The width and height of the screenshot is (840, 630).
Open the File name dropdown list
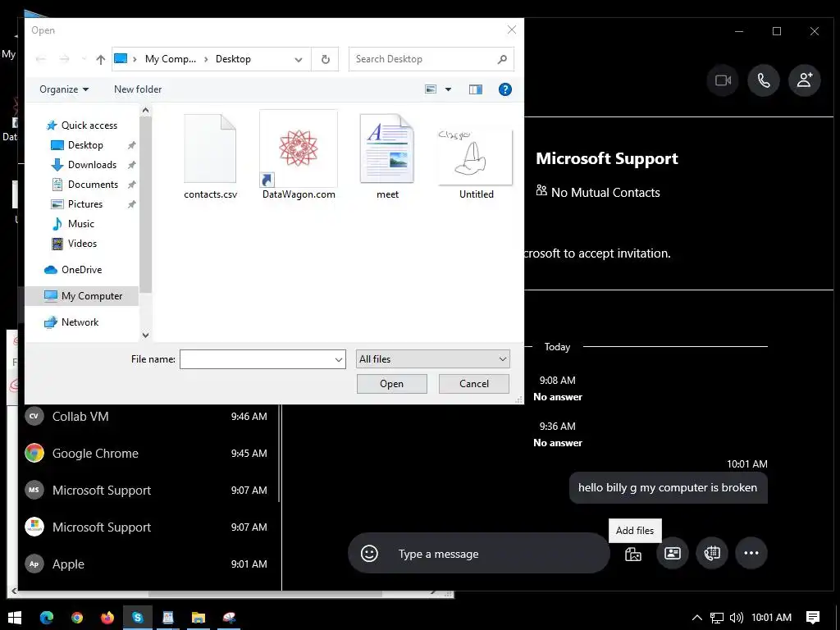(x=339, y=359)
